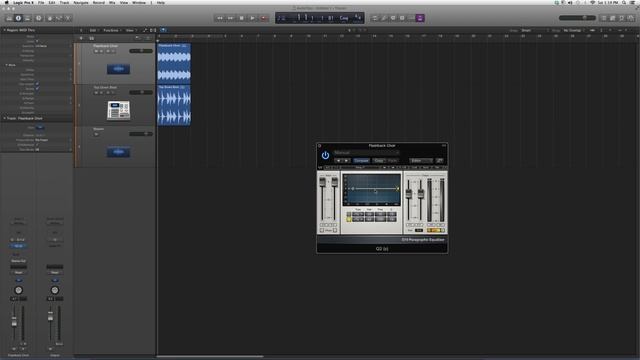Toggle the Tuner button
Viewport: 640px width, 360px height.
point(393,18)
